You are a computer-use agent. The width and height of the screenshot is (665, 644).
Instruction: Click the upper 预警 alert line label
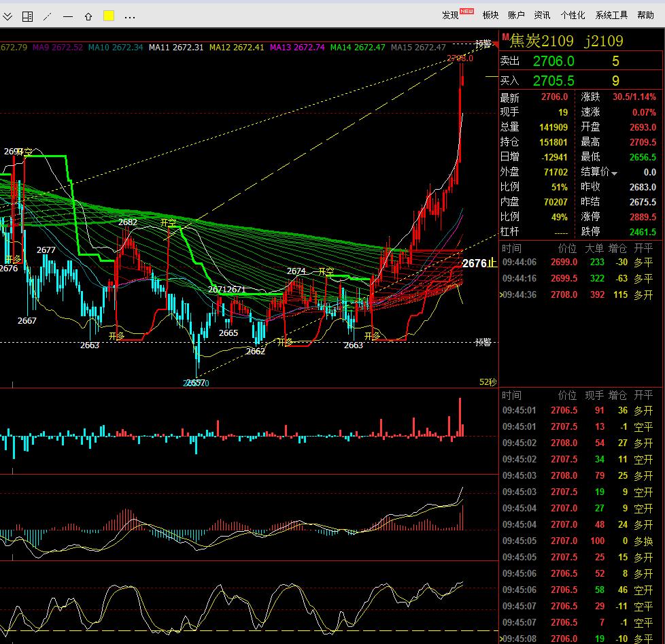tap(483, 44)
